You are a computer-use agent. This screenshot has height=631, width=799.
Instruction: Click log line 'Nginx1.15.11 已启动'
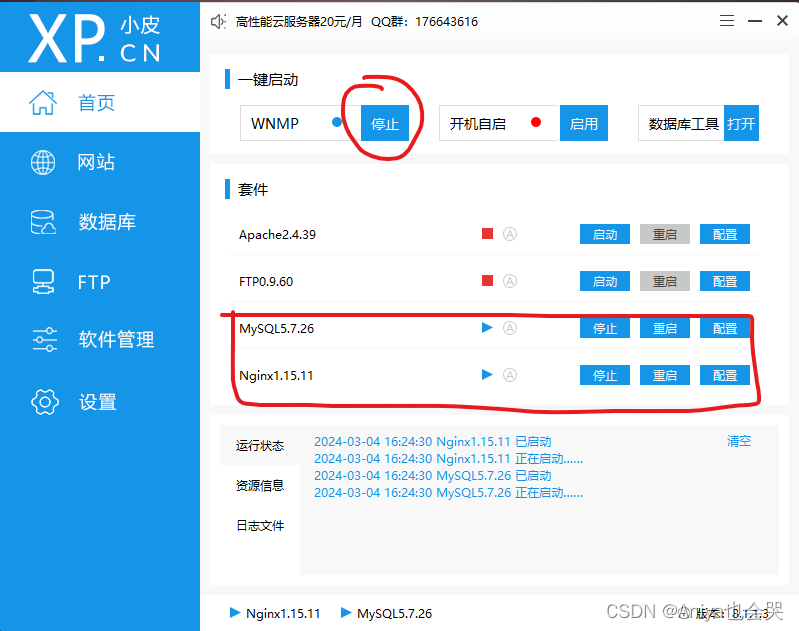pyautogui.click(x=433, y=441)
